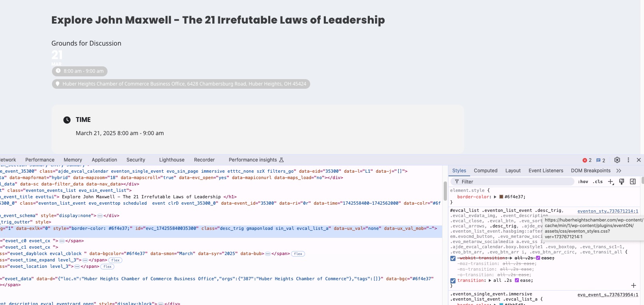Open the DevTools three-dot customize menu
644x305 pixels.
(628, 160)
